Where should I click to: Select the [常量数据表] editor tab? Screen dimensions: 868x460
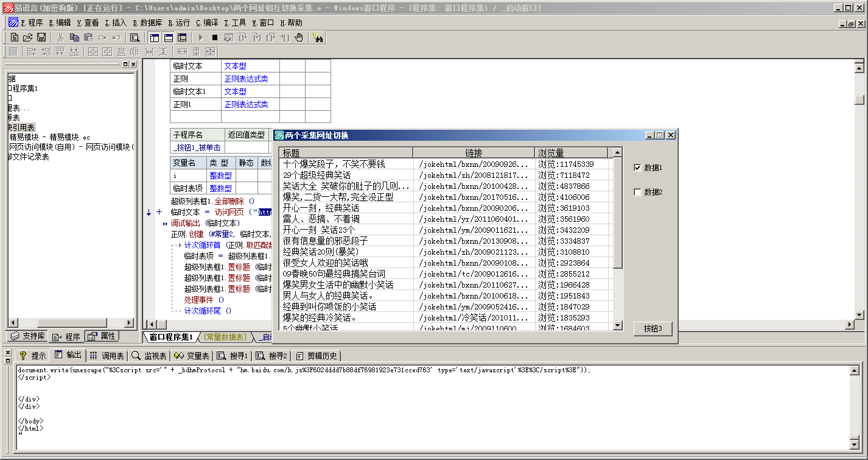[225, 337]
